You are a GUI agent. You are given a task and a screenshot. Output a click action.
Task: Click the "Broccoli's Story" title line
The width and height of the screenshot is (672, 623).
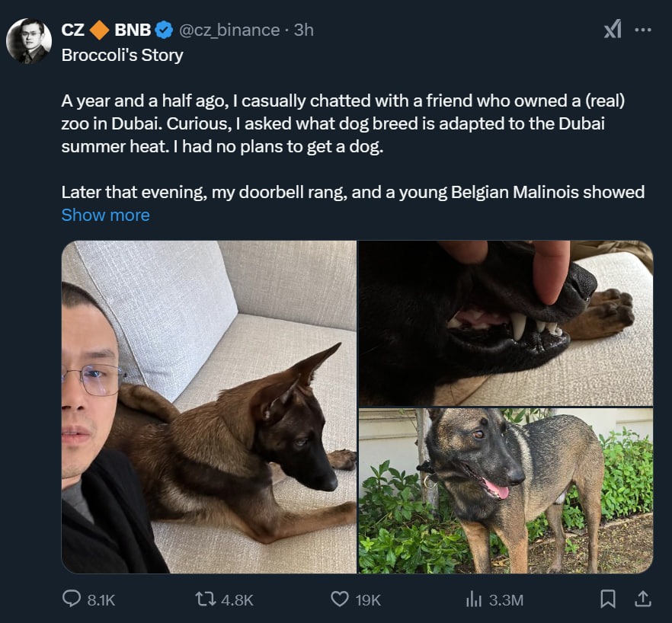pos(122,56)
